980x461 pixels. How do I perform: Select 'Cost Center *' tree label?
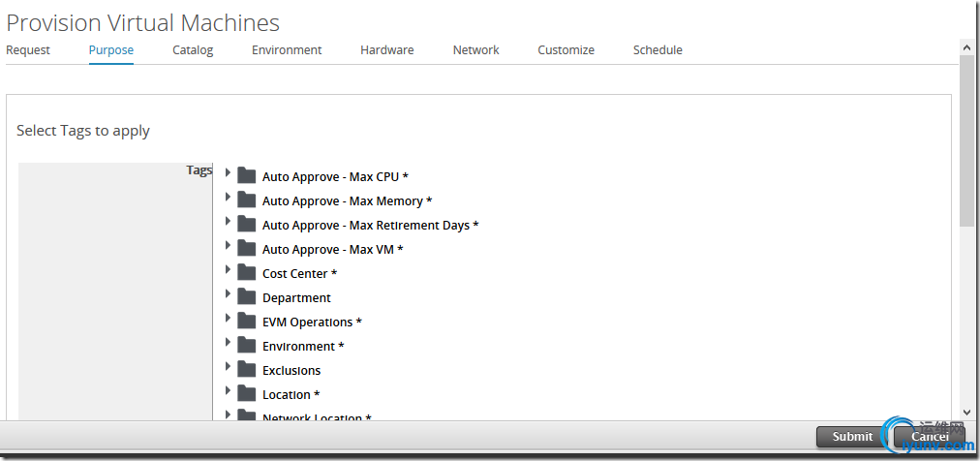(x=299, y=274)
